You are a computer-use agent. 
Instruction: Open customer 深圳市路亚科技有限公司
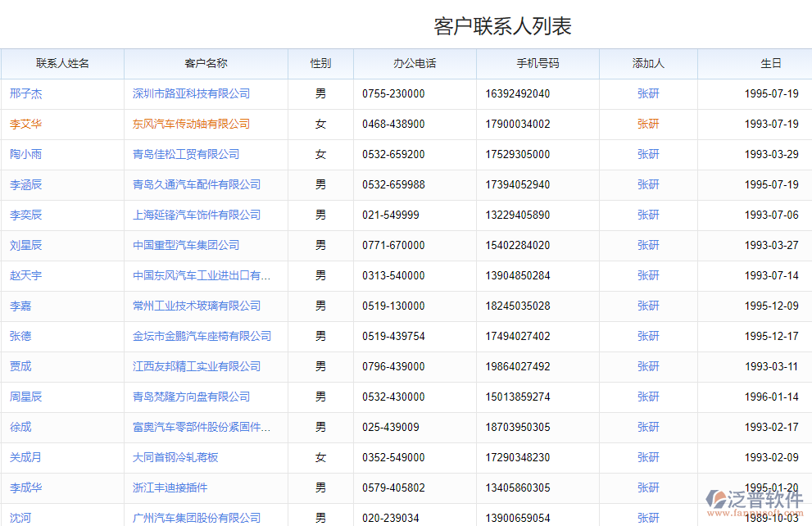point(191,94)
